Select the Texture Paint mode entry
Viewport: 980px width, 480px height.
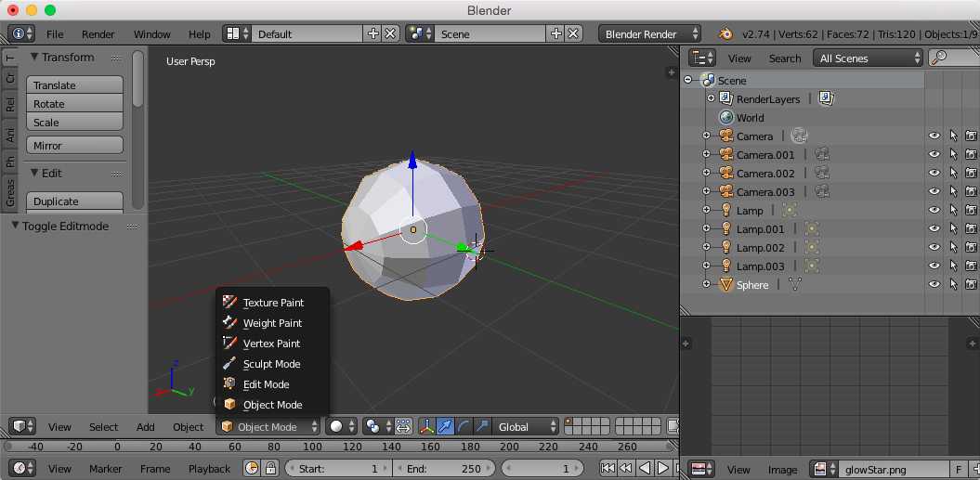click(272, 303)
